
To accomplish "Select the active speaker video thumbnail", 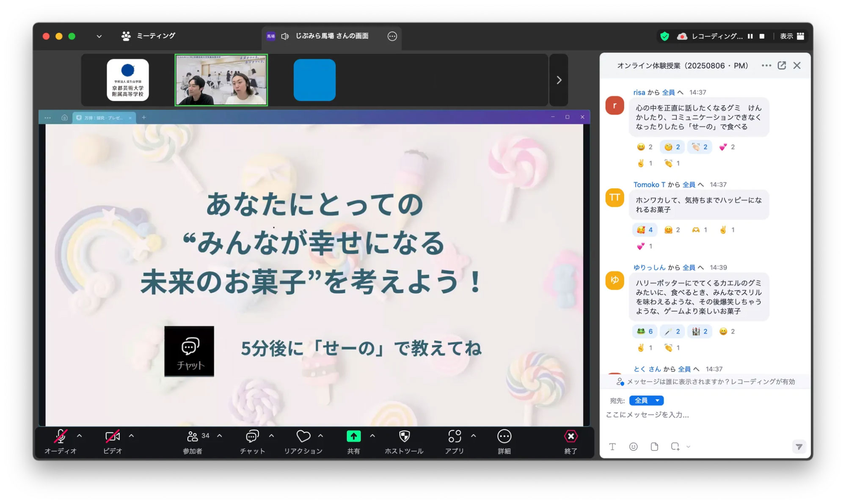I will click(221, 80).
